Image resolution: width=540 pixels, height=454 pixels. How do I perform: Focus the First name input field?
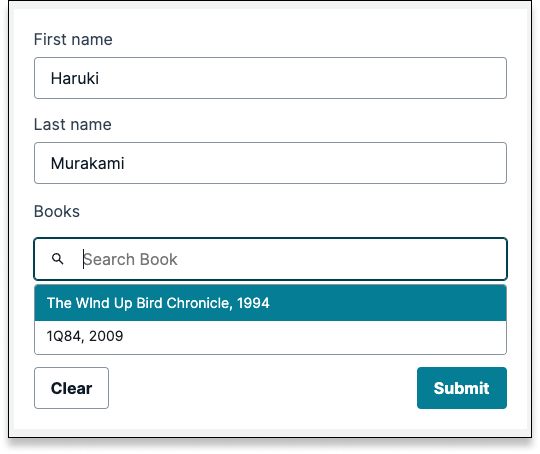coord(270,78)
